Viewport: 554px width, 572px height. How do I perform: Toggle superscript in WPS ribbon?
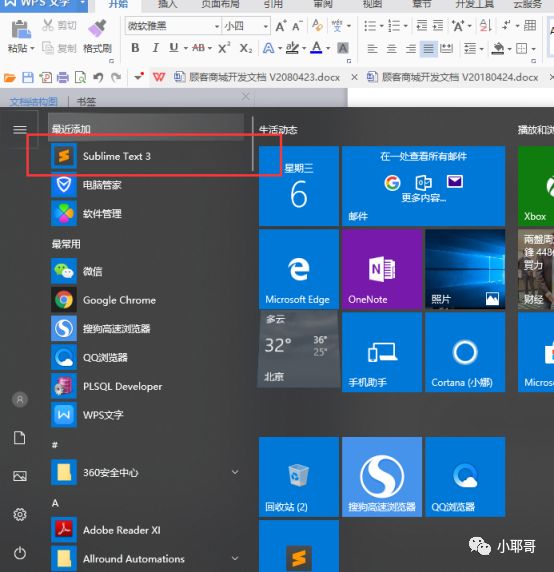click(224, 48)
